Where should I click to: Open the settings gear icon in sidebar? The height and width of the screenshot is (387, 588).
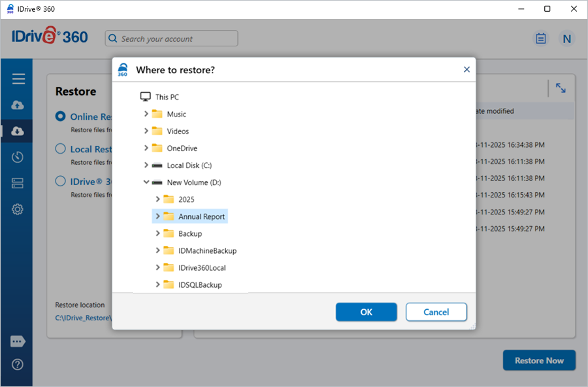[18, 209]
